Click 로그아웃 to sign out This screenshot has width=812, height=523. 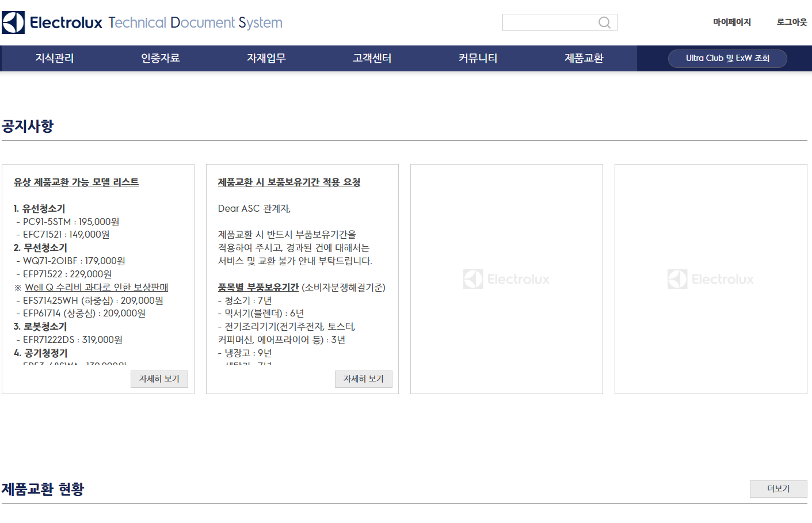791,22
